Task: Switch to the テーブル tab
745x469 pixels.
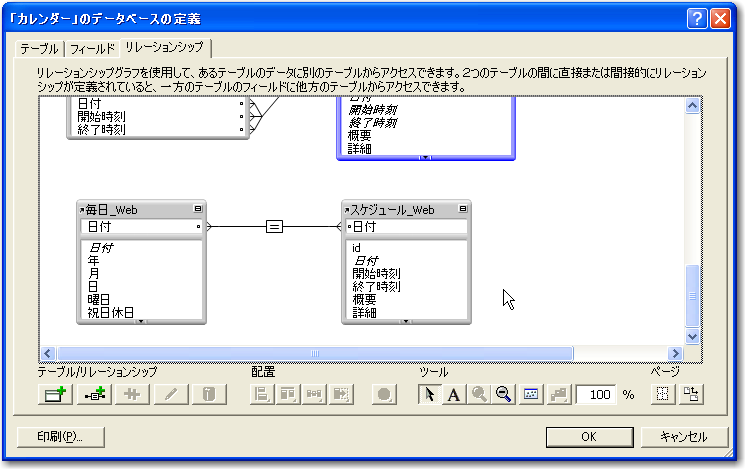Action: coord(39,48)
